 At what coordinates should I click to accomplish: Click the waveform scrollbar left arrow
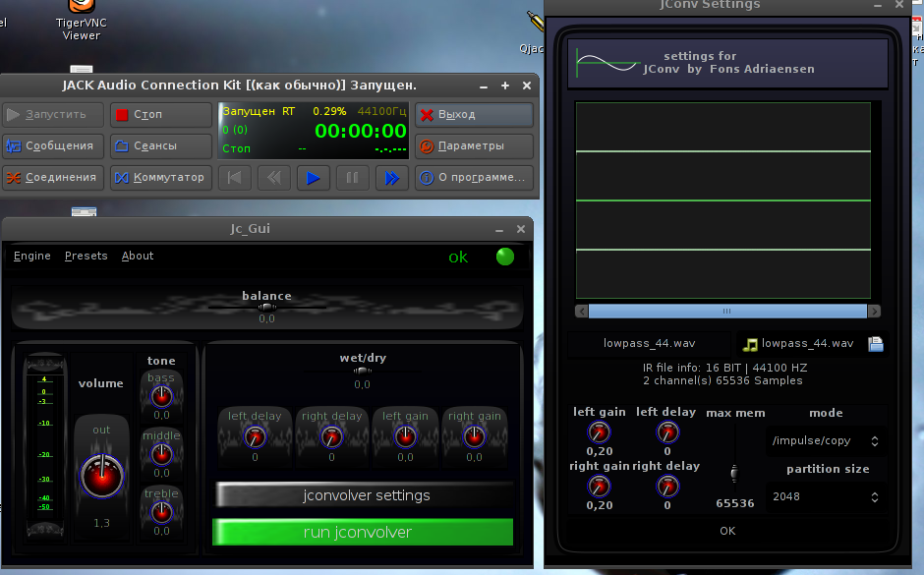[582, 311]
